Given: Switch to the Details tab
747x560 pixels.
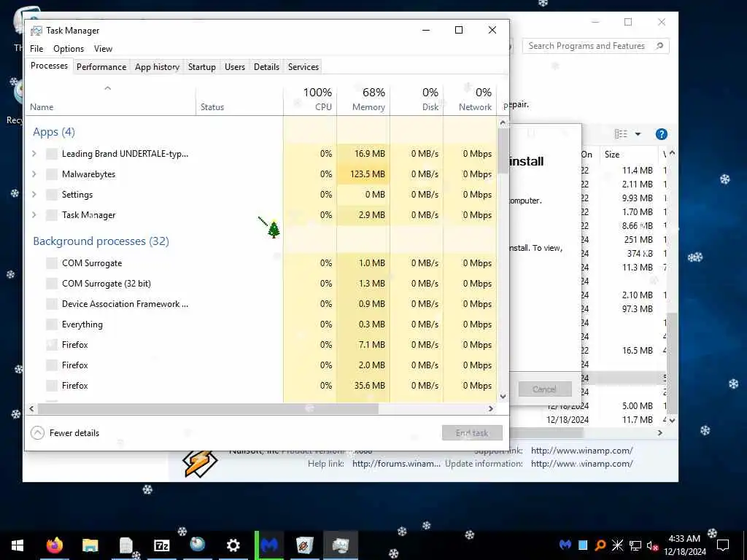Looking at the screenshot, I should [x=266, y=66].
